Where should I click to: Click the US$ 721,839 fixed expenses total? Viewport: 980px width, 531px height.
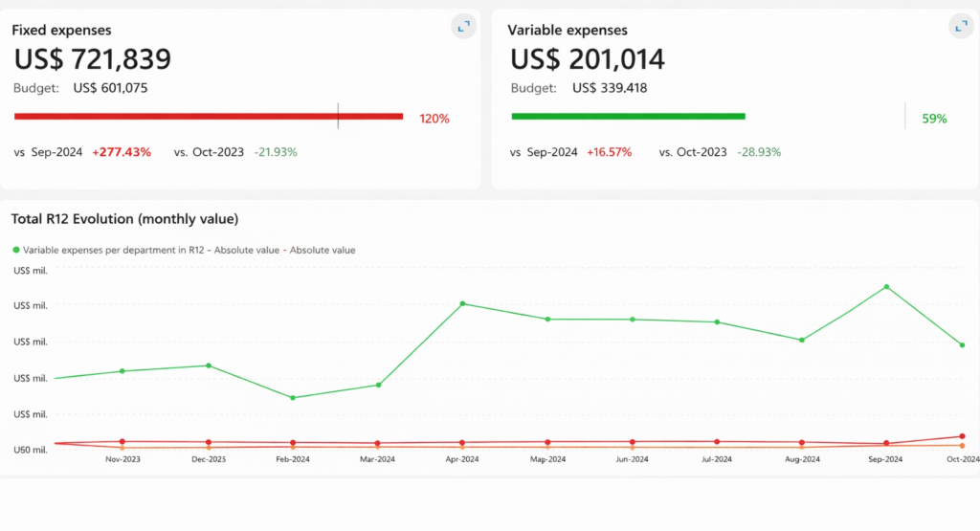click(93, 59)
